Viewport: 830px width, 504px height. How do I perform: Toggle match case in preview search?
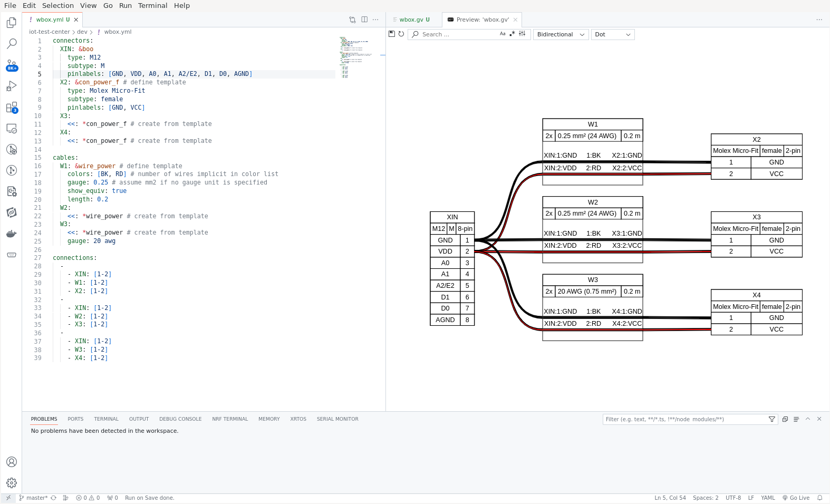pos(503,34)
